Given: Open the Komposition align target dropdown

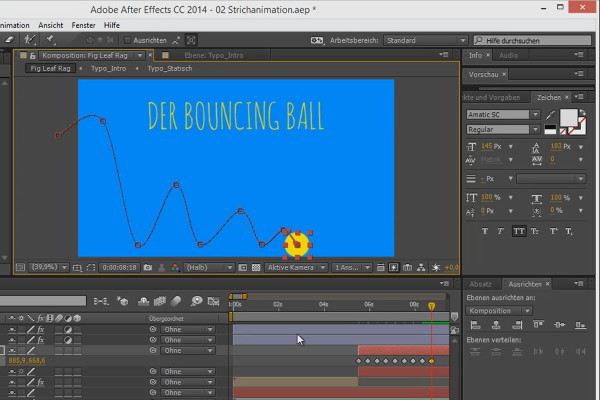Looking at the screenshot, I should pos(499,311).
